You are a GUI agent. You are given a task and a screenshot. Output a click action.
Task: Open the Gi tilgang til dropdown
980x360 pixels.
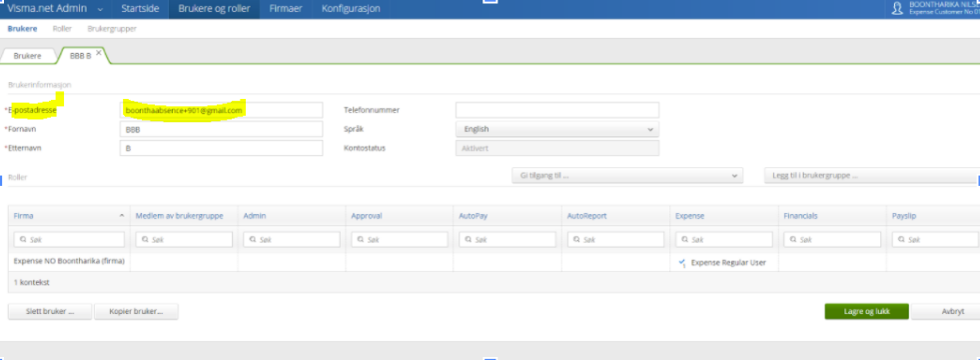[x=627, y=176]
